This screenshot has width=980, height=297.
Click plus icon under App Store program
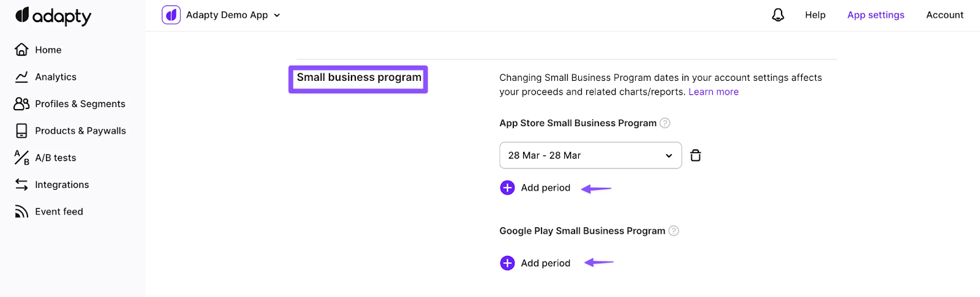(x=507, y=187)
